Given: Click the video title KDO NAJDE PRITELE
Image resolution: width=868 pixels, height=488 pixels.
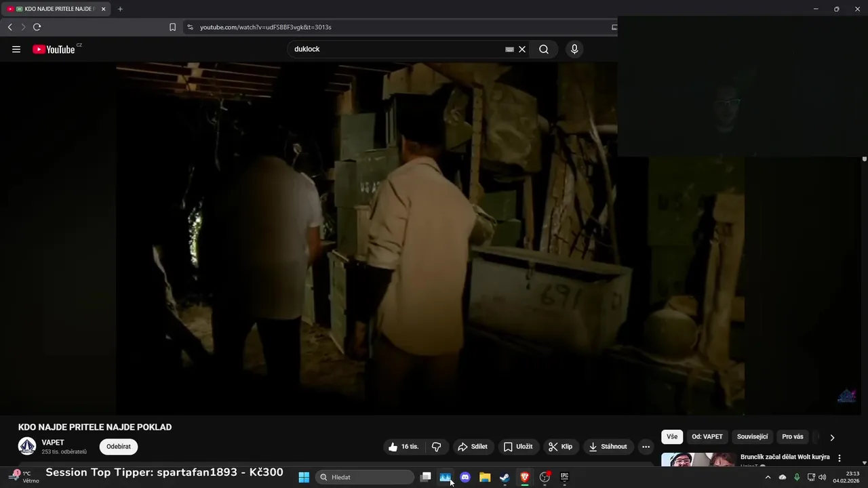Looking at the screenshot, I should coord(95,427).
